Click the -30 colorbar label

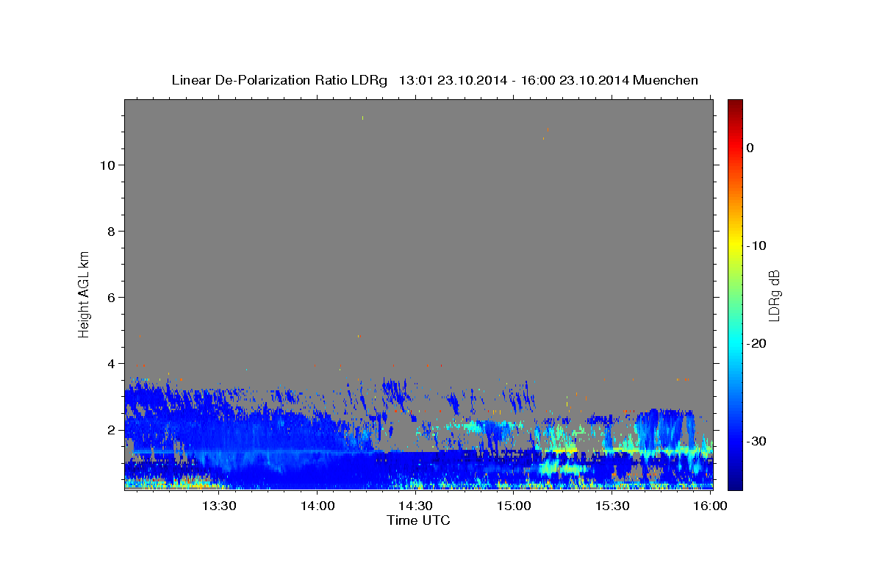tap(756, 441)
